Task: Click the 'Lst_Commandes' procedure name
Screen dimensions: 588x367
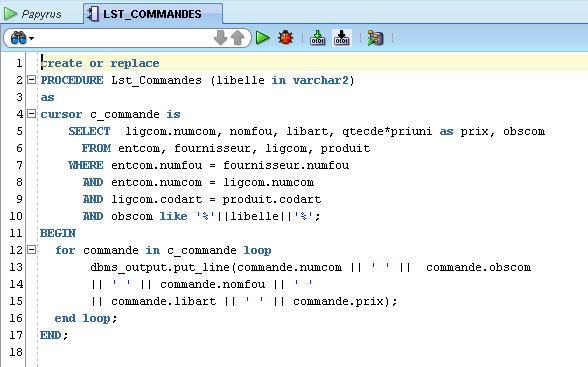Action: 156,80
